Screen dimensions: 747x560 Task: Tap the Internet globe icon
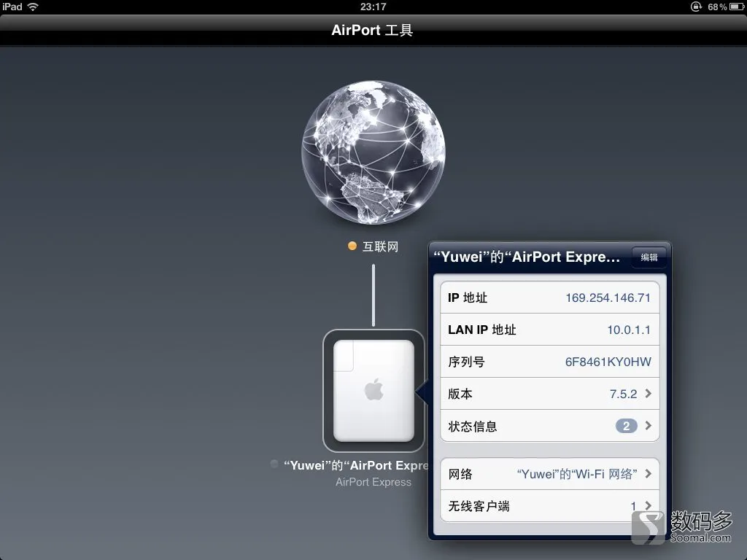point(373,152)
